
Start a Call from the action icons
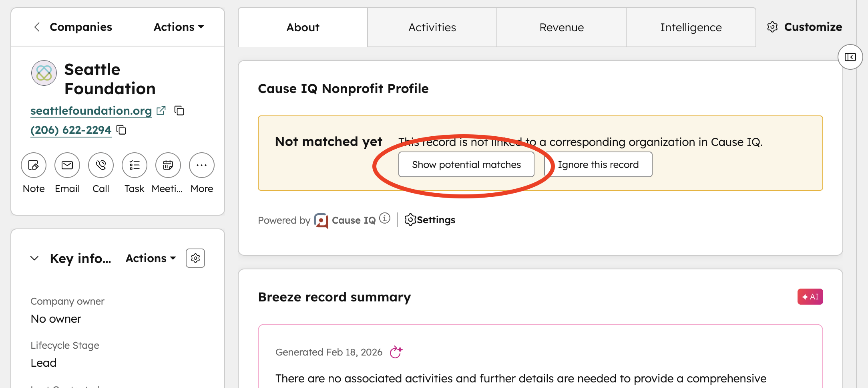100,165
